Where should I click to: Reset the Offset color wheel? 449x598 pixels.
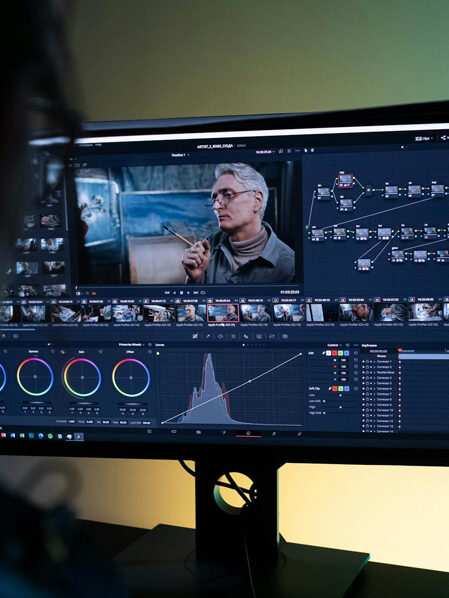149,352
